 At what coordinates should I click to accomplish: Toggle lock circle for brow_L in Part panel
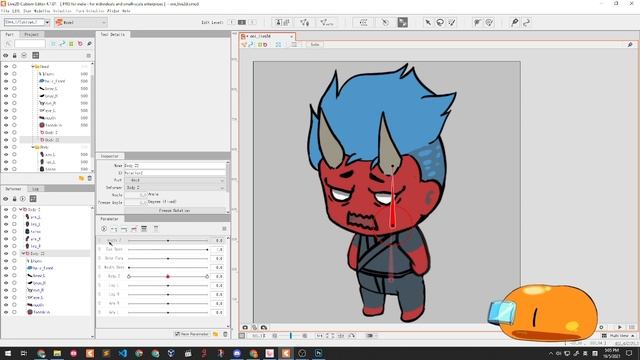14,89
